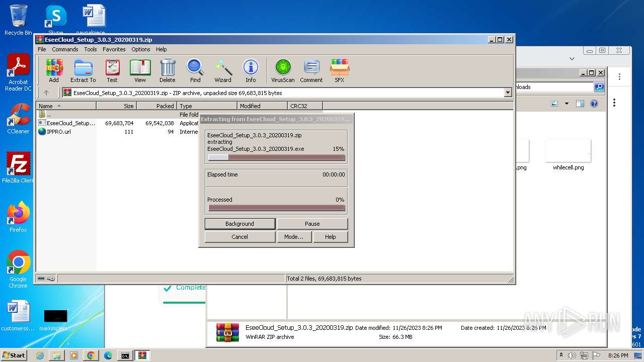Open the Explorer change view dropdown arrow
644x362 pixels.
[567, 104]
